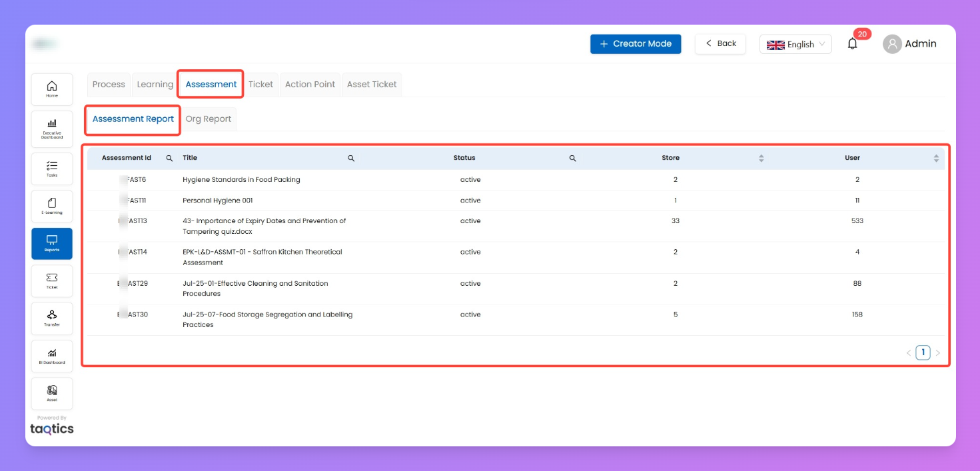The width and height of the screenshot is (980, 471).
Task: Click the Creator Mode button
Action: (x=636, y=44)
